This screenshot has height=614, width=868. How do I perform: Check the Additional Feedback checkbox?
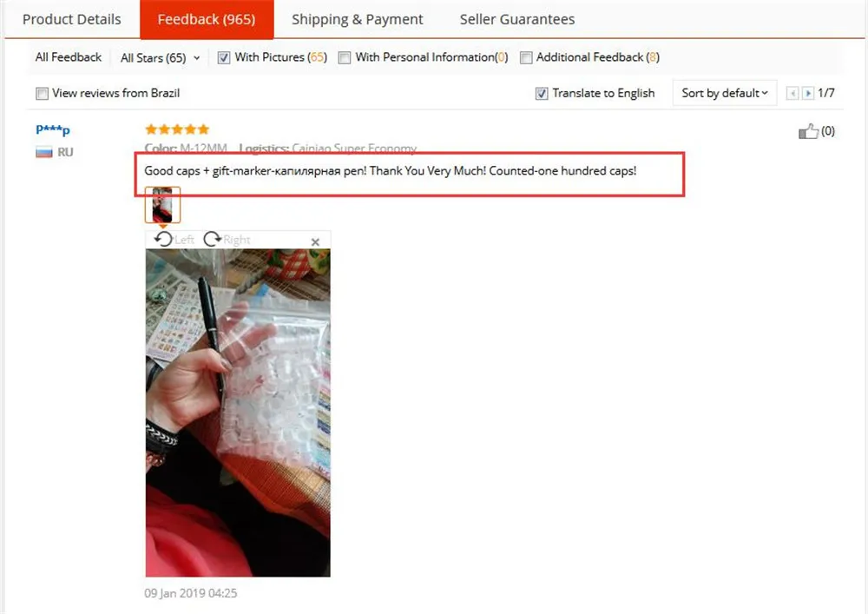tap(526, 57)
